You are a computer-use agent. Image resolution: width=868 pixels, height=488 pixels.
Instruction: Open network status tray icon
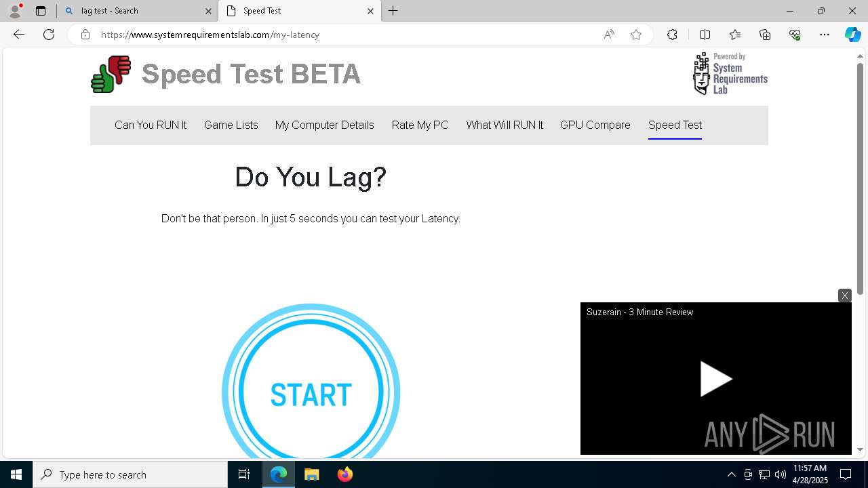(x=764, y=474)
